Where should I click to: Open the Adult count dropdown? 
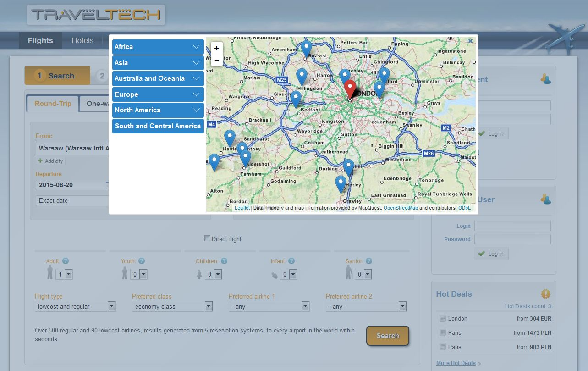pos(64,274)
